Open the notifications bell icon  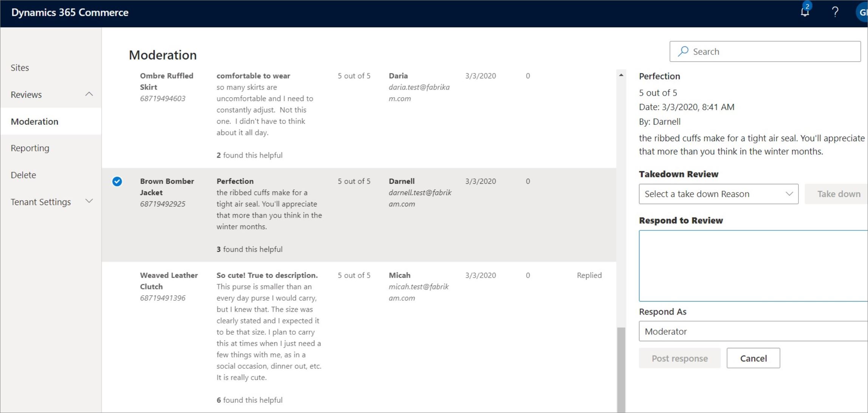tap(805, 12)
